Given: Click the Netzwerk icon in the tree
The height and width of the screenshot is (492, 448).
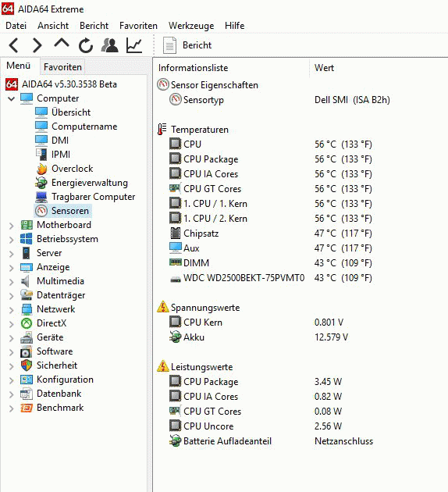Looking at the screenshot, I should pyautogui.click(x=27, y=309).
